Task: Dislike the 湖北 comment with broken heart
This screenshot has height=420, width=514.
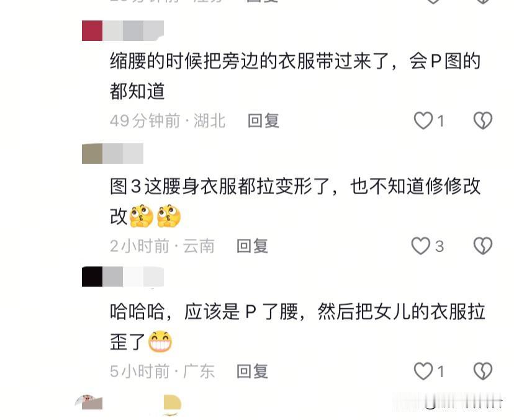Action: (483, 120)
